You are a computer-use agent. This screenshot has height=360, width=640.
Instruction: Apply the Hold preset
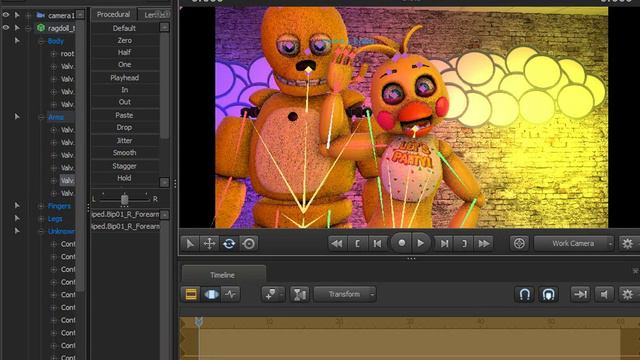click(124, 178)
